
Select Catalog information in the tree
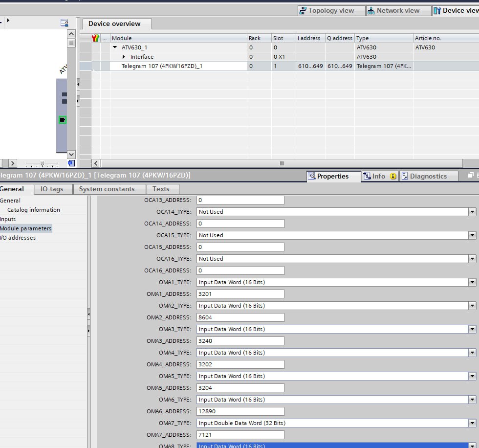(x=34, y=210)
